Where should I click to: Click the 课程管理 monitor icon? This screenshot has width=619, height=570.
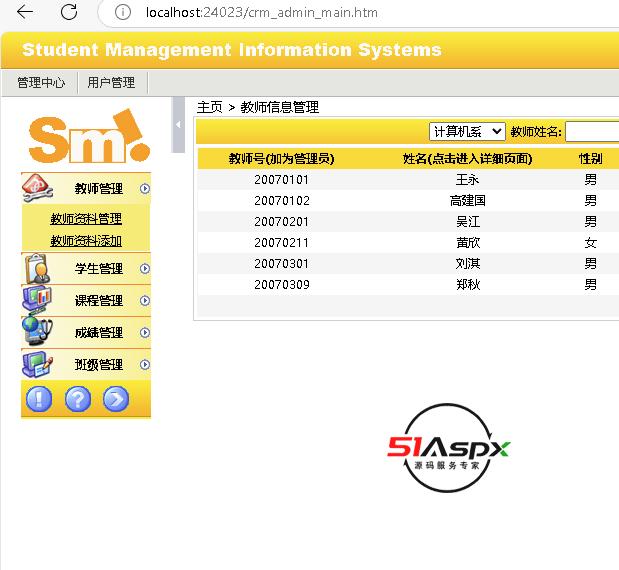(36, 300)
